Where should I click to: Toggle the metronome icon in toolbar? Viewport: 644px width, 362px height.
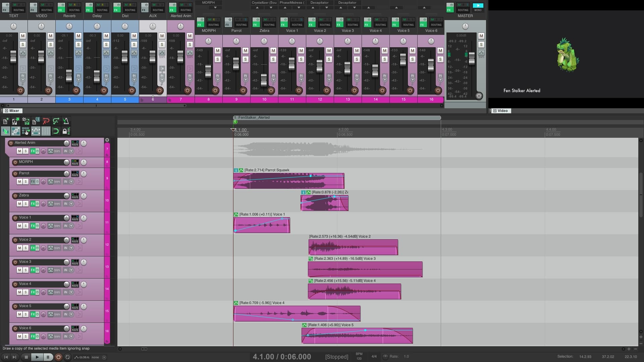click(66, 121)
